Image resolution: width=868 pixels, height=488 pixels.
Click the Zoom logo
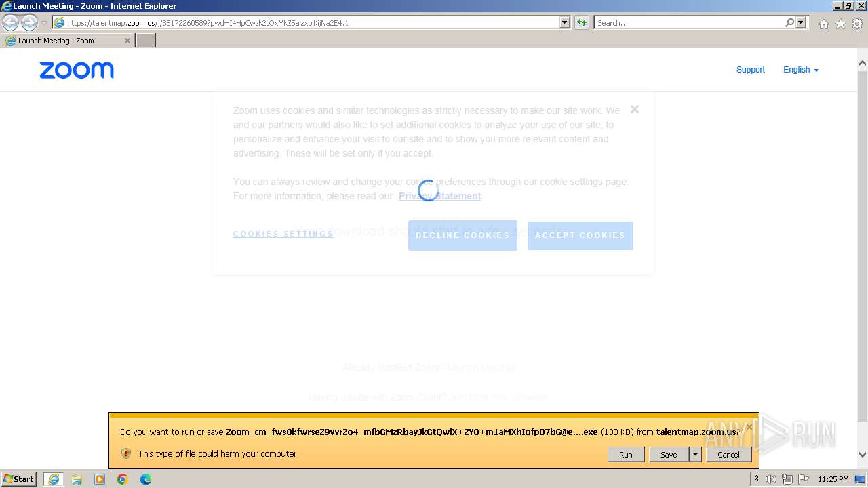tap(77, 70)
